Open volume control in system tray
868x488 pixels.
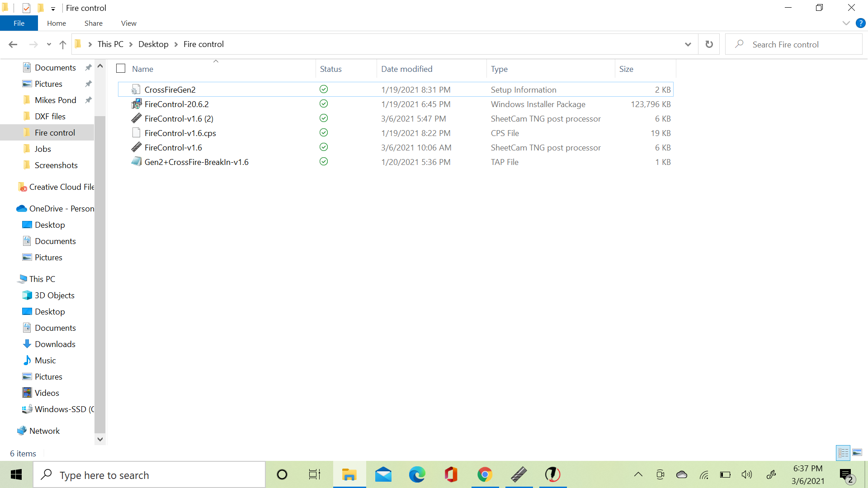coord(747,474)
